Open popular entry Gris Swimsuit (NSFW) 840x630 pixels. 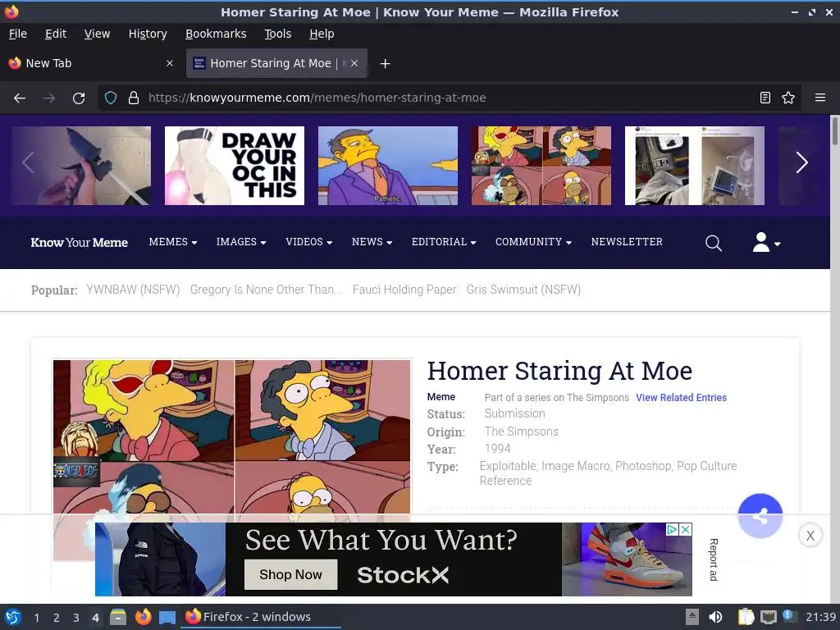click(523, 290)
